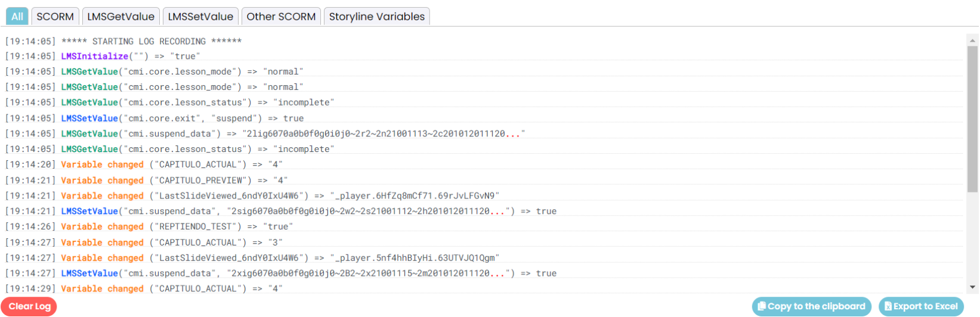Show only LMSSetValue entries tab
The image size is (980, 317).
click(x=200, y=17)
